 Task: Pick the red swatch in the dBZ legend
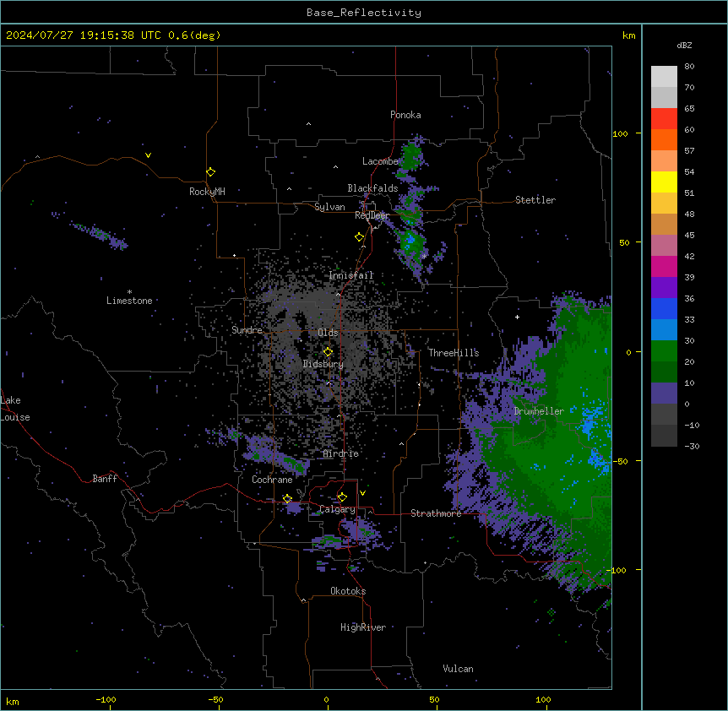(x=664, y=118)
